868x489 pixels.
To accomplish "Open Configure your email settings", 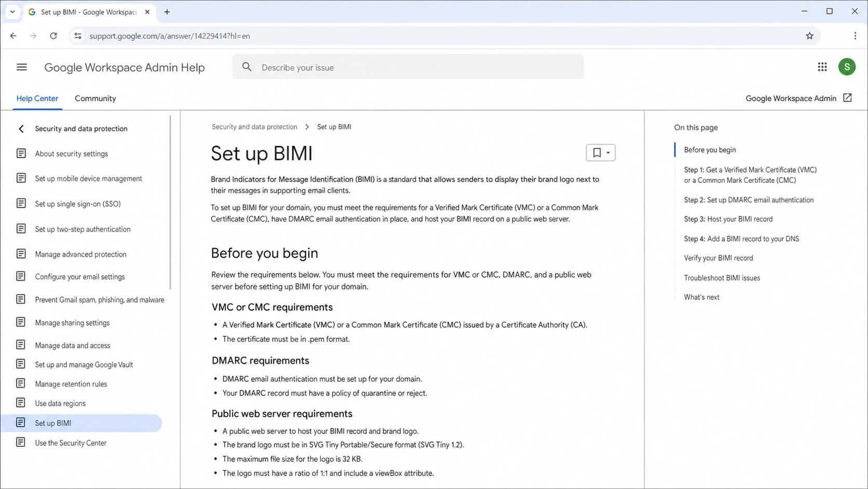I will coord(80,276).
